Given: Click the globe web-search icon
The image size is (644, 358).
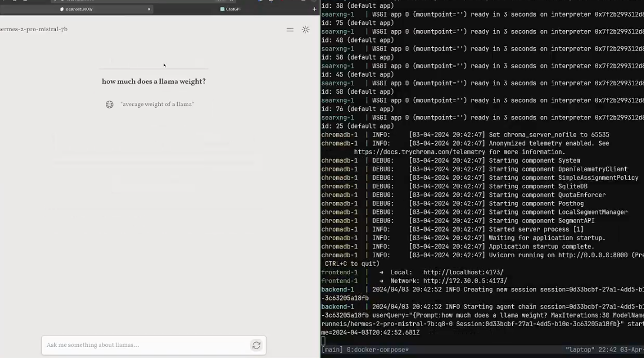Looking at the screenshot, I should (x=109, y=104).
